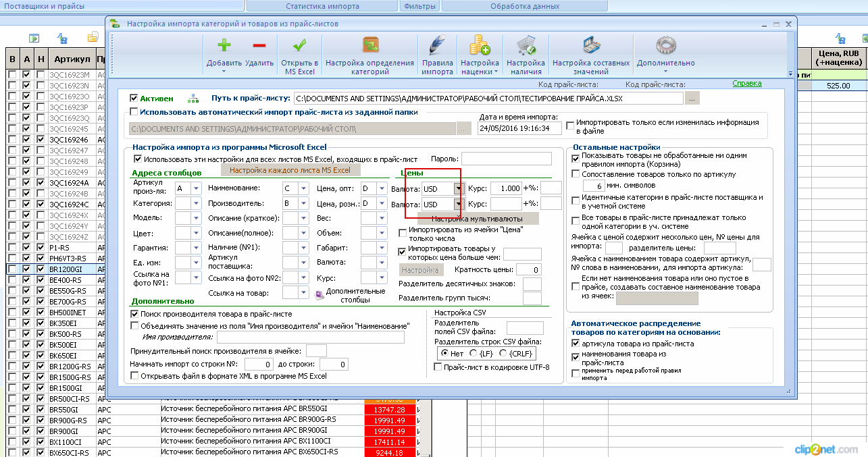Open the Наименование column dropdown

point(303,188)
